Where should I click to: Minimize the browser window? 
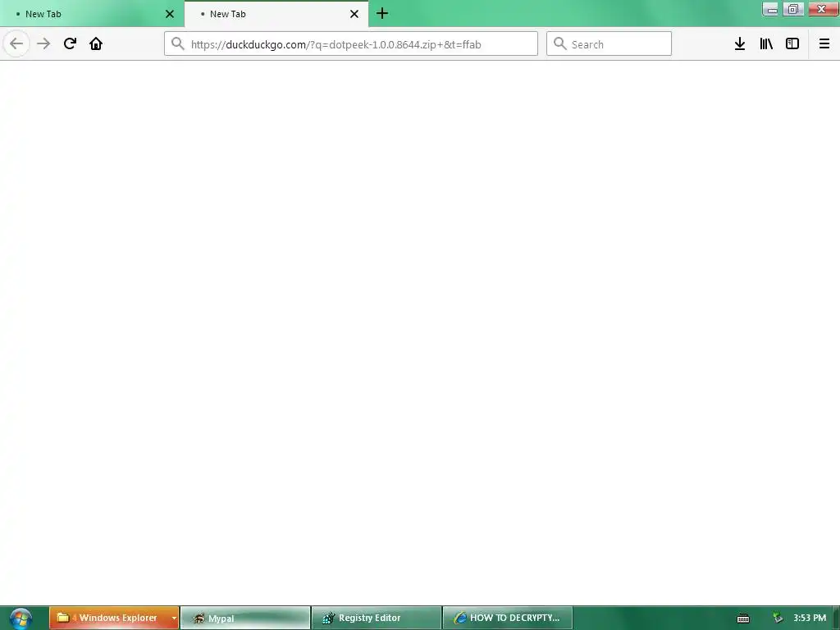pos(771,9)
